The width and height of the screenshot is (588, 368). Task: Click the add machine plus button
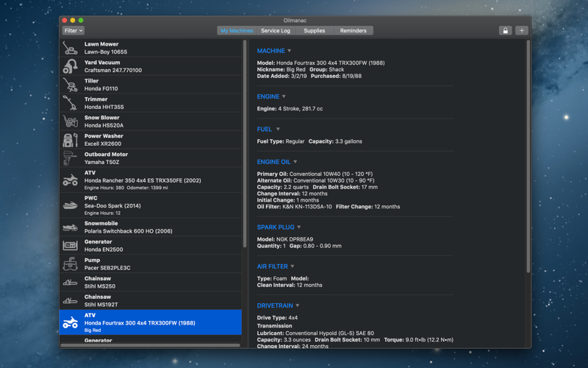[x=521, y=31]
